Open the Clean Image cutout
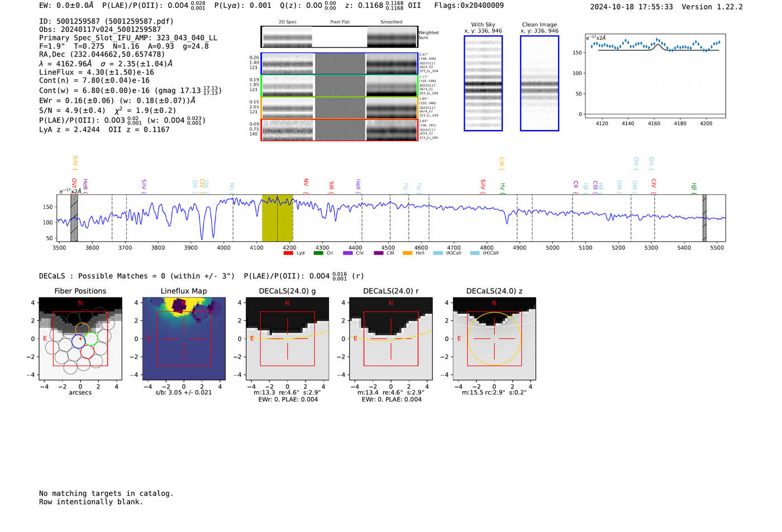This screenshot has width=782, height=532. (539, 83)
